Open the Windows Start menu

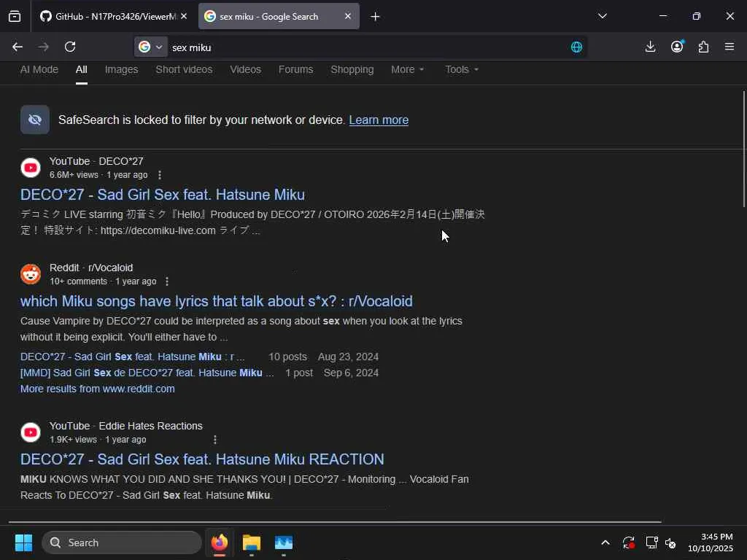coord(23,542)
